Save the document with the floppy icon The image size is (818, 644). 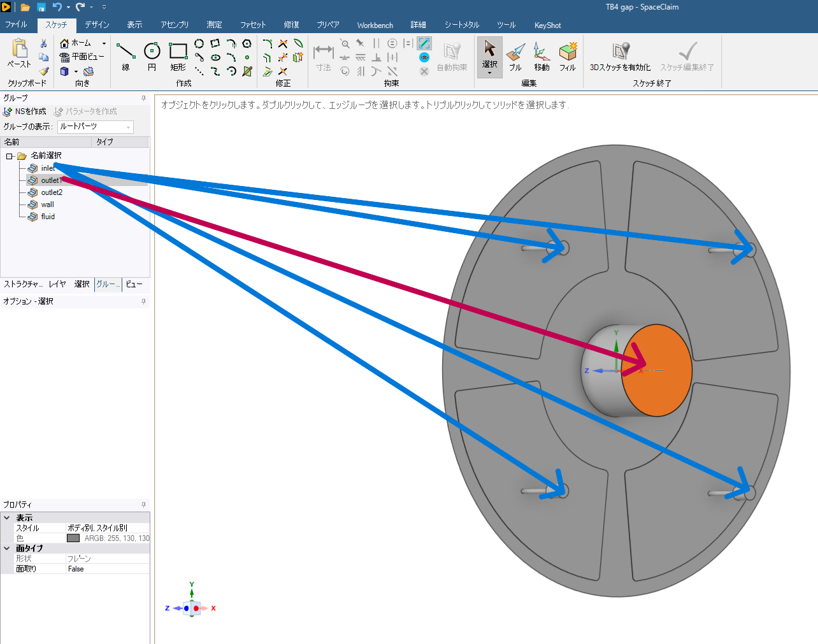click(x=41, y=7)
